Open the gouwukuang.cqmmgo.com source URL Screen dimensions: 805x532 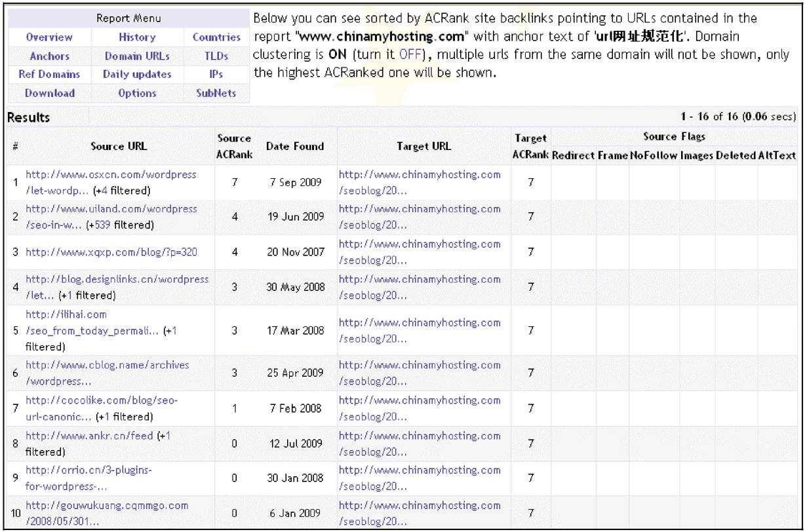coord(107,513)
